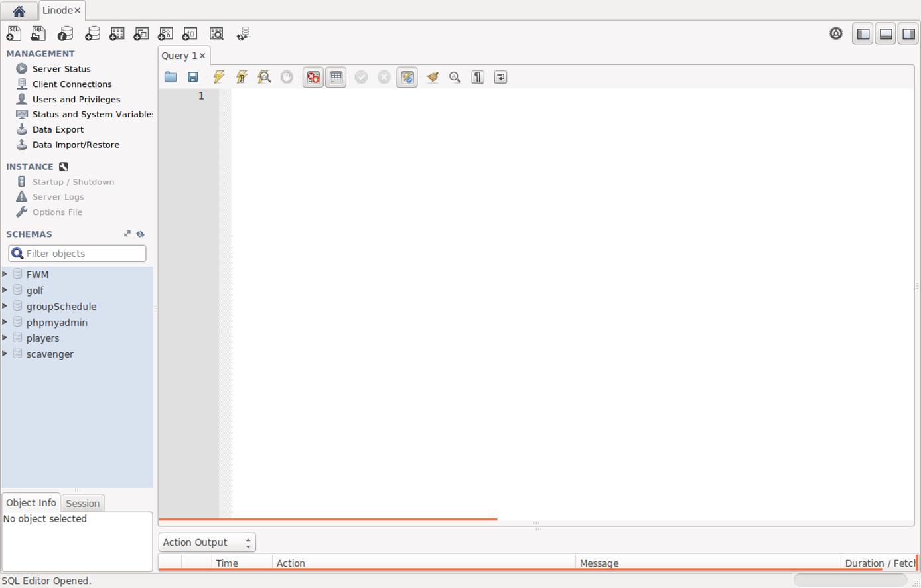
Task: Reconnect to the DBMS
Action: pos(243,33)
